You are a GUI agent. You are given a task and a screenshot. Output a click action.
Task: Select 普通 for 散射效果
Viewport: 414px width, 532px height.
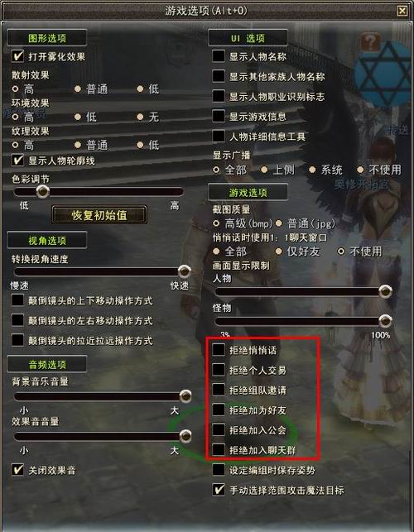click(x=78, y=89)
